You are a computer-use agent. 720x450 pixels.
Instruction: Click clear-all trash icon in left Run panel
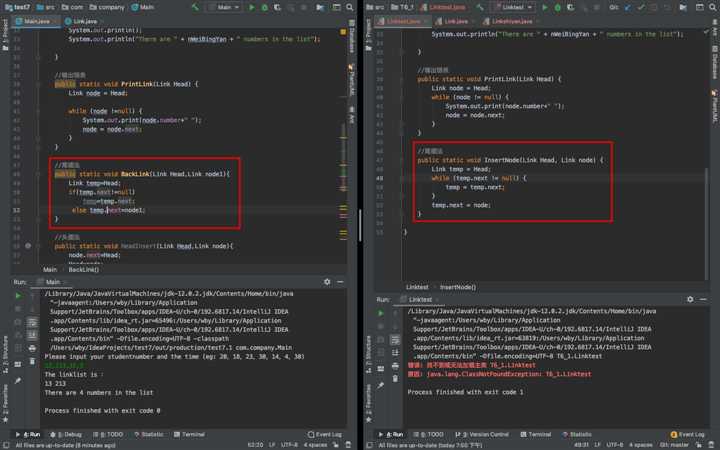click(32, 361)
